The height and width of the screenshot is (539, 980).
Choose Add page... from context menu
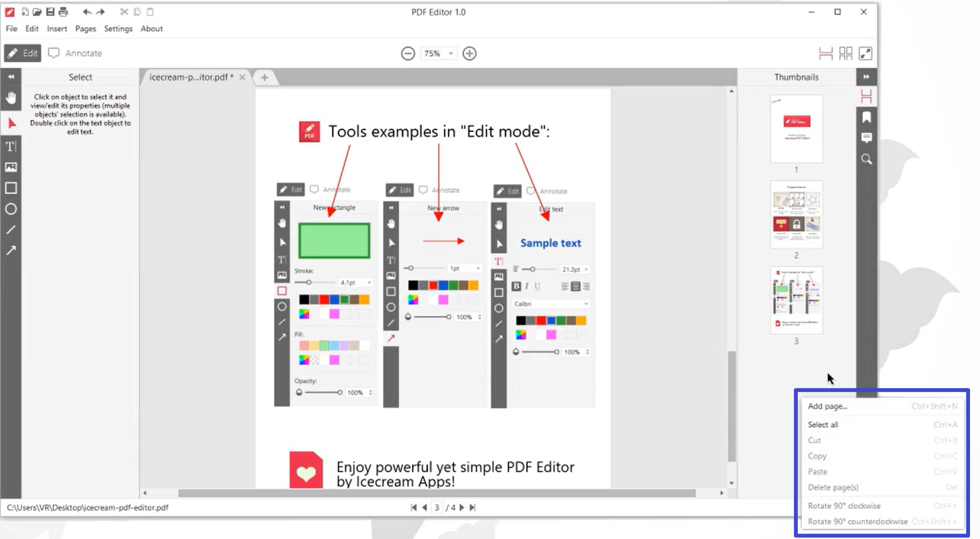(883, 406)
